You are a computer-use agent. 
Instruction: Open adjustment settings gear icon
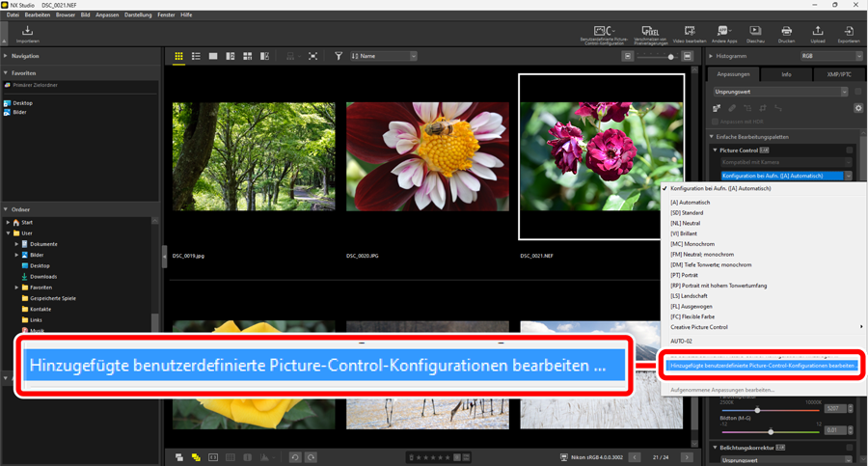857,108
